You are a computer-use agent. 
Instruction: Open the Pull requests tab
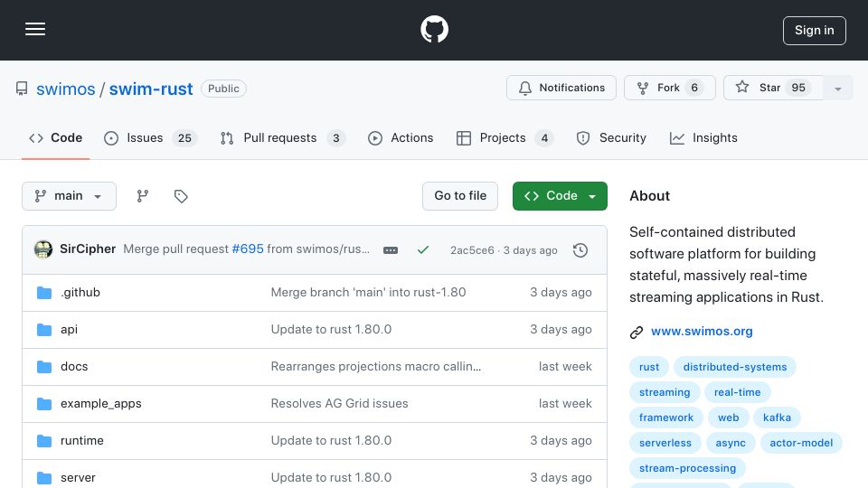pyautogui.click(x=282, y=137)
